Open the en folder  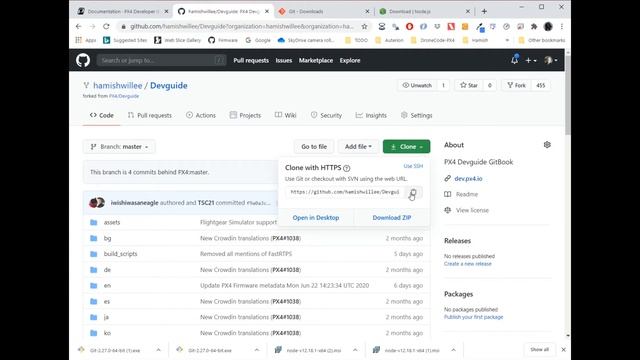(x=107, y=286)
